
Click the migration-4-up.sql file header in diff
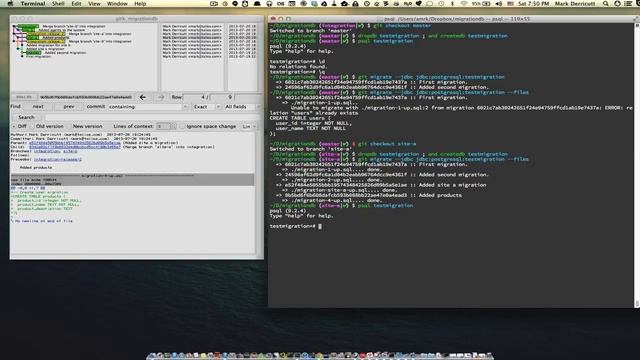132,176
